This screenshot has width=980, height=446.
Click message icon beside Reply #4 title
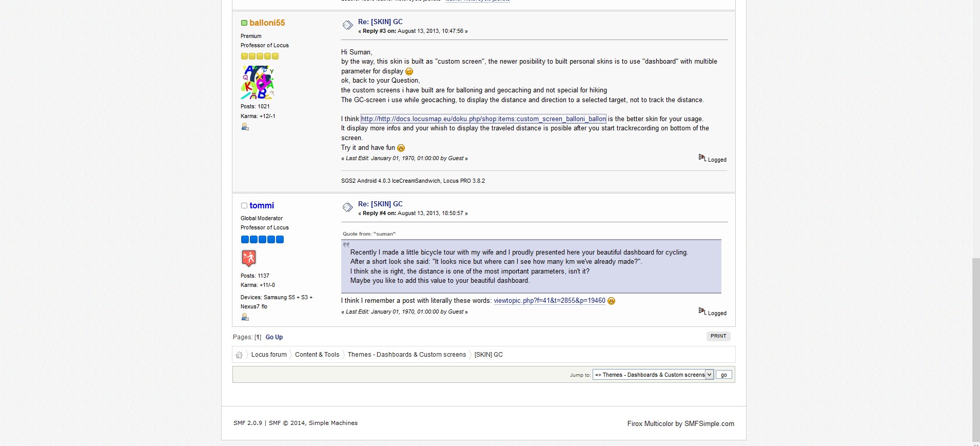347,207
